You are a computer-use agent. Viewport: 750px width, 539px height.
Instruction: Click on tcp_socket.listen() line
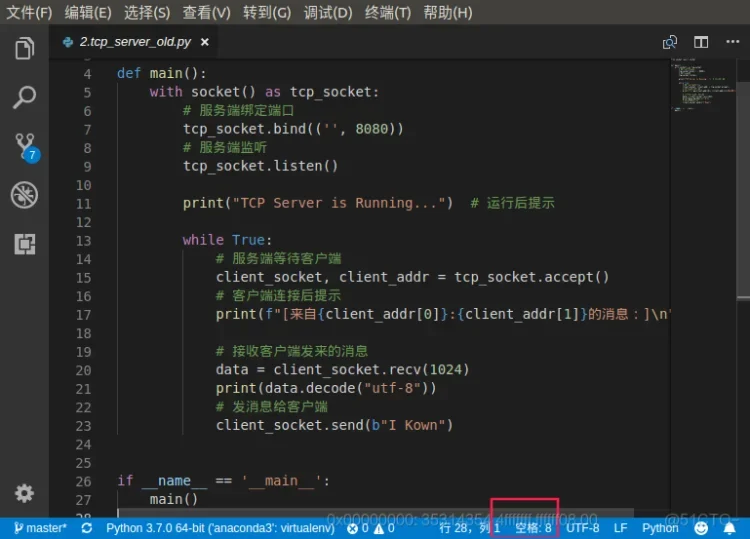[x=260, y=166]
